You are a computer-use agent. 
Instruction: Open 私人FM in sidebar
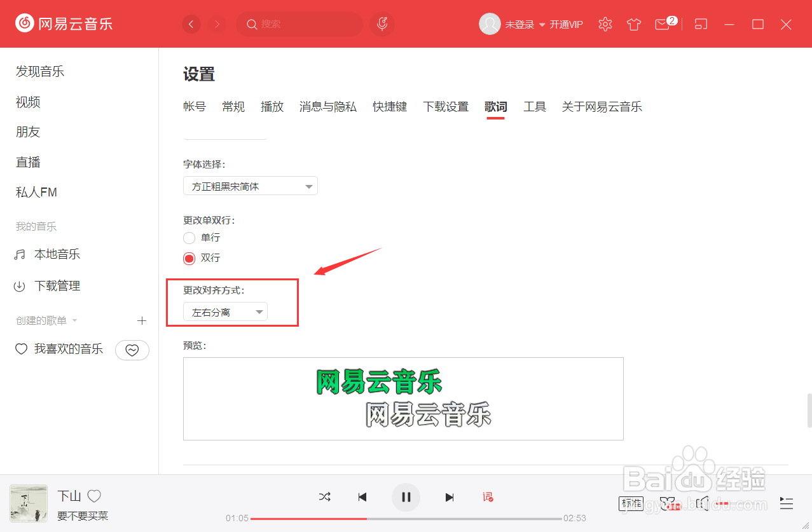tap(36, 192)
